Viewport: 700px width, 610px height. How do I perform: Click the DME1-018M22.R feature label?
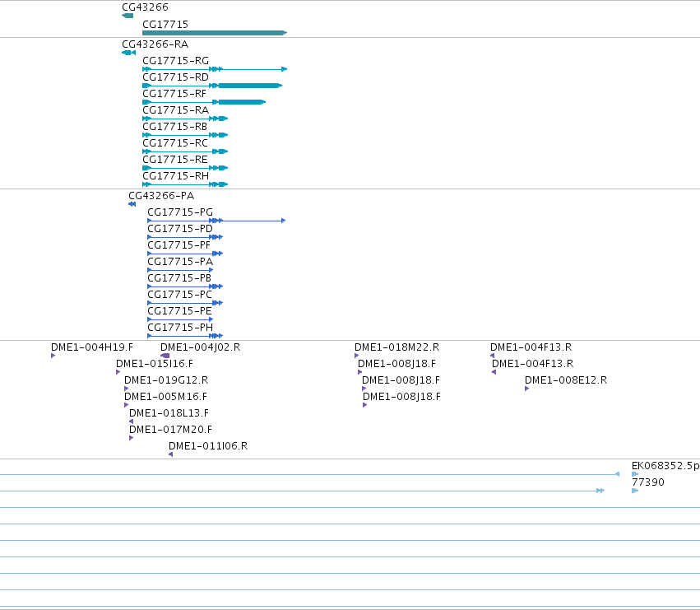[x=396, y=347]
